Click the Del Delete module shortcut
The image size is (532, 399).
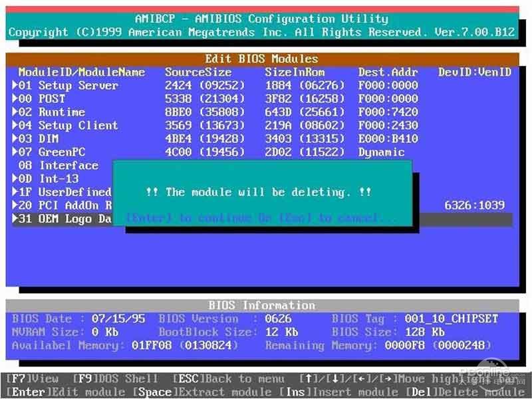click(x=465, y=392)
